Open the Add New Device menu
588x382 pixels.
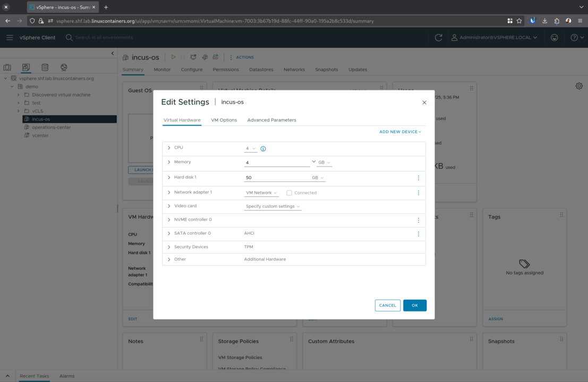tap(400, 132)
